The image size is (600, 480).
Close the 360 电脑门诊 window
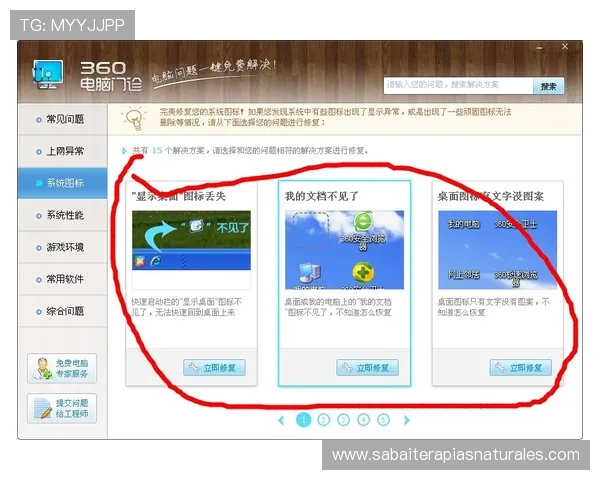pyautogui.click(x=565, y=47)
